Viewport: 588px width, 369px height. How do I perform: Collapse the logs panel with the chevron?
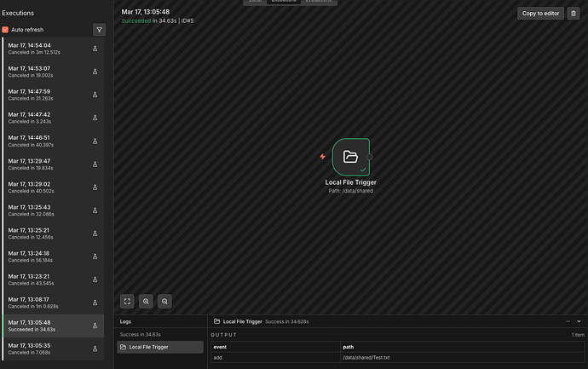coord(579,321)
